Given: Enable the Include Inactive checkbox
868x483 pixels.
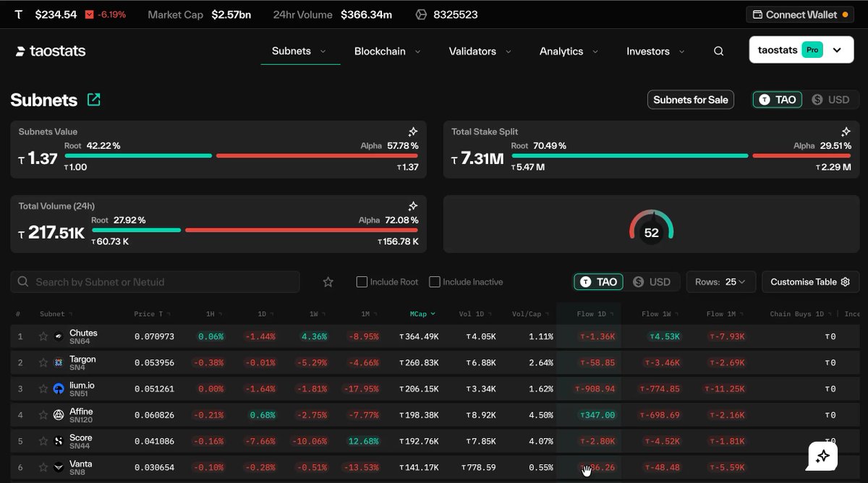Looking at the screenshot, I should point(434,282).
